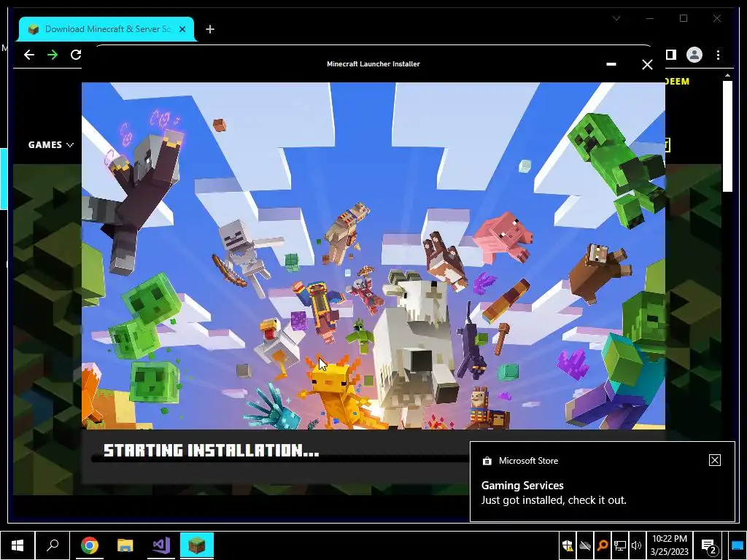Image resolution: width=747 pixels, height=560 pixels.
Task: Open Windows taskbar search
Action: (x=53, y=545)
